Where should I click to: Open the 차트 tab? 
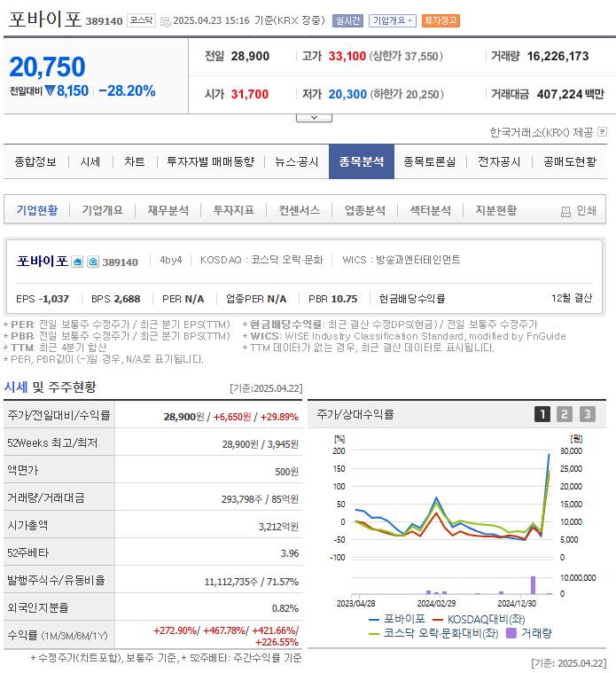pos(134,161)
